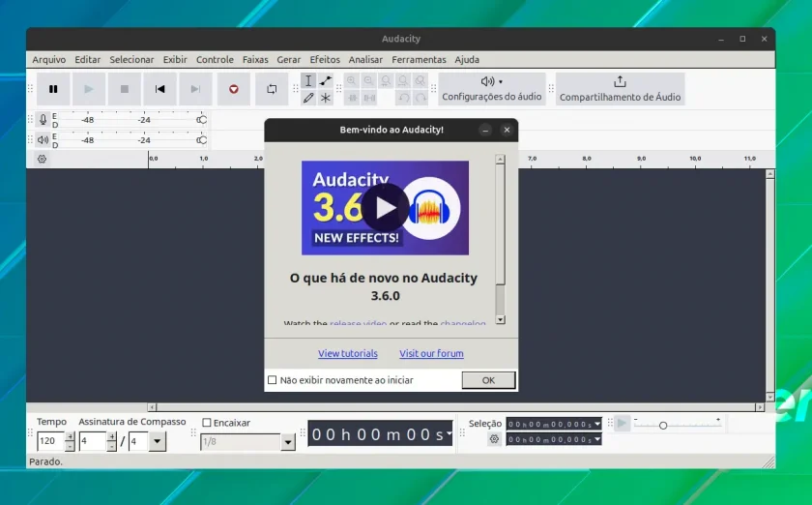
Task: Click the welcome dialog scroll-down arrow
Action: 501,319
